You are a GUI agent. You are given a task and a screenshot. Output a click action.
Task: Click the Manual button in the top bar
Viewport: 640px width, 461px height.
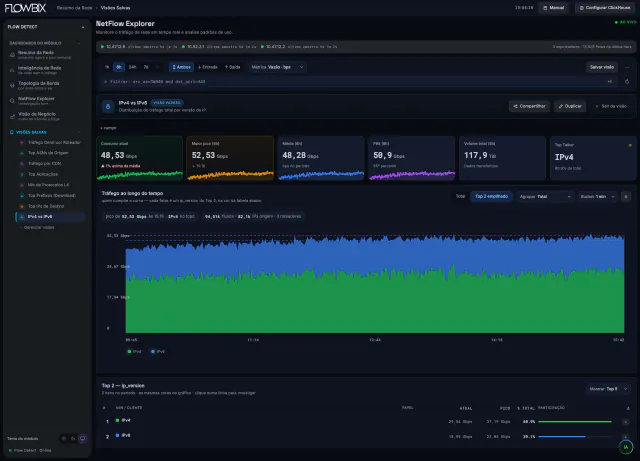553,8
